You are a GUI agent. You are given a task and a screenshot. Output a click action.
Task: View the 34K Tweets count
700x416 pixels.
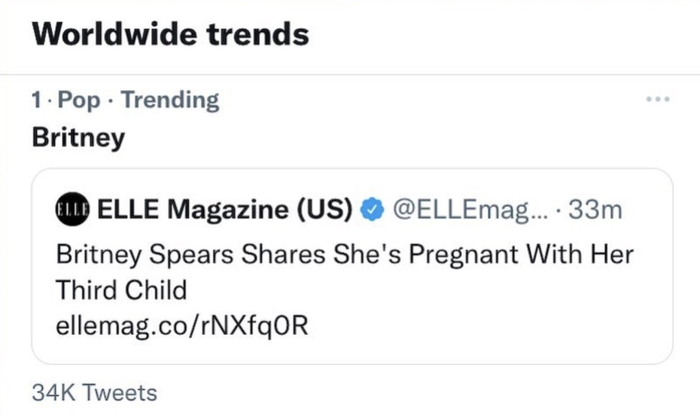pos(95,393)
